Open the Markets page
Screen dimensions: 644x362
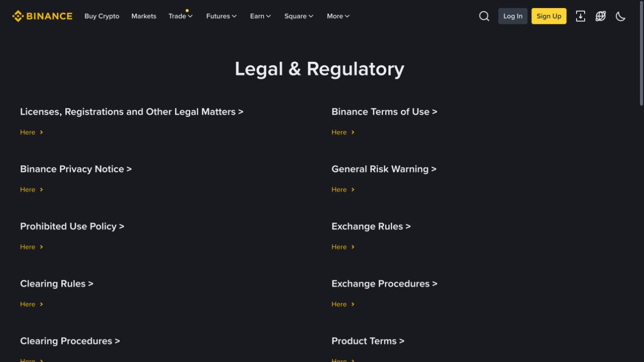coord(144,16)
